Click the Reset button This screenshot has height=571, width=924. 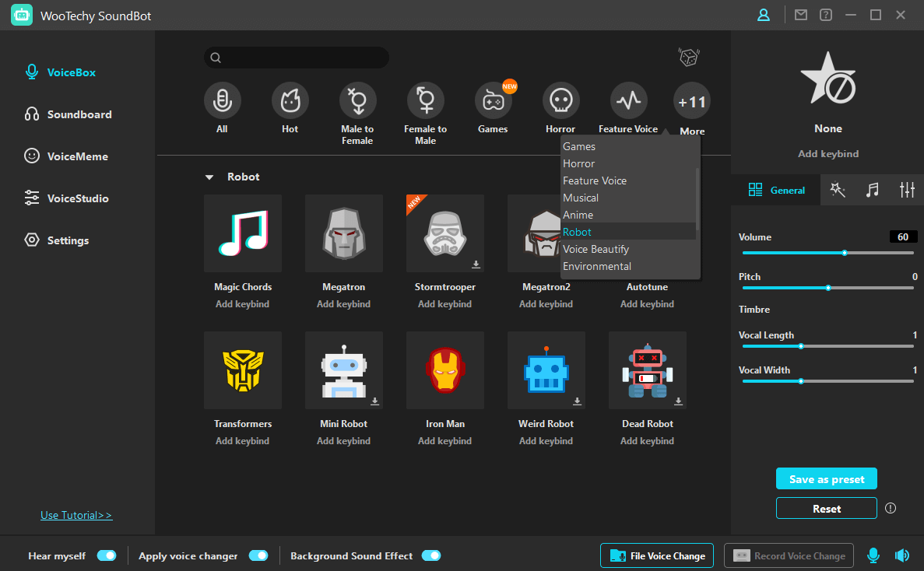pyautogui.click(x=826, y=508)
